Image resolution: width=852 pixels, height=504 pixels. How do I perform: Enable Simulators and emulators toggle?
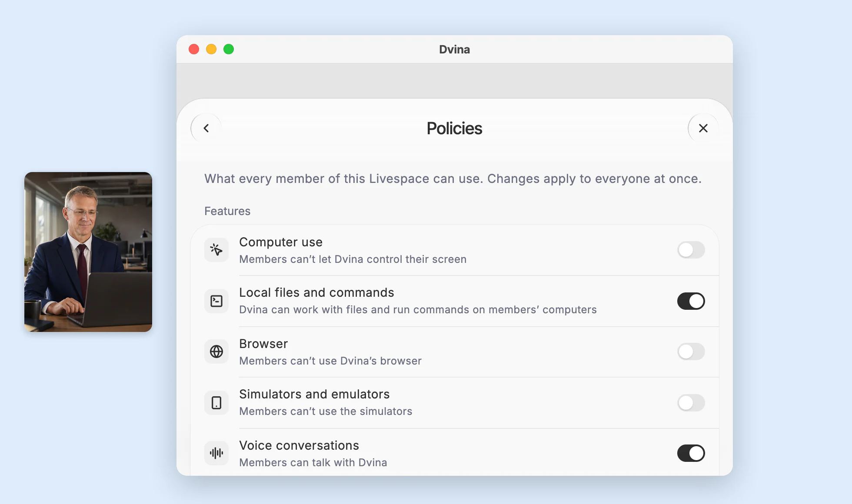(x=691, y=403)
